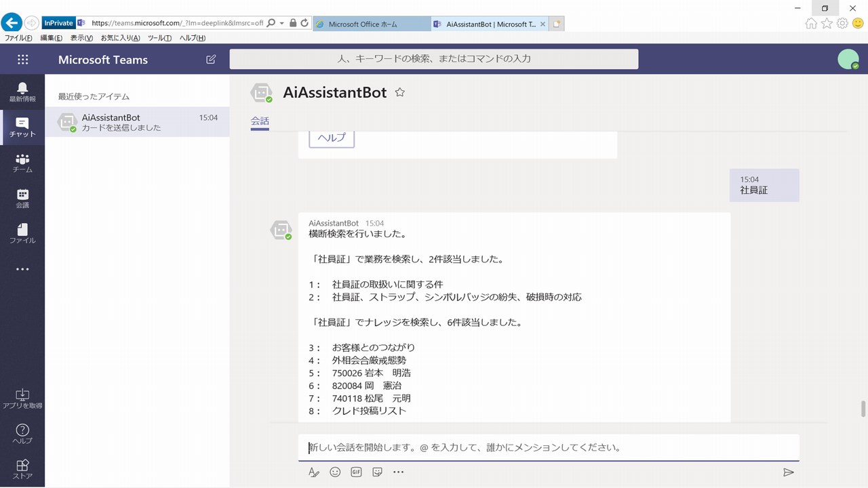Open the Teams app launcher waffle icon
This screenshot has height=488, width=868.
coord(22,60)
